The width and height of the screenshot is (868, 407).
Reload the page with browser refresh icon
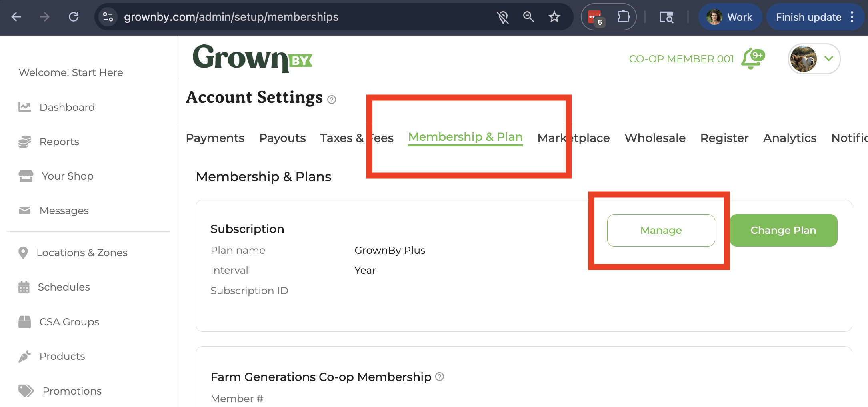[74, 17]
